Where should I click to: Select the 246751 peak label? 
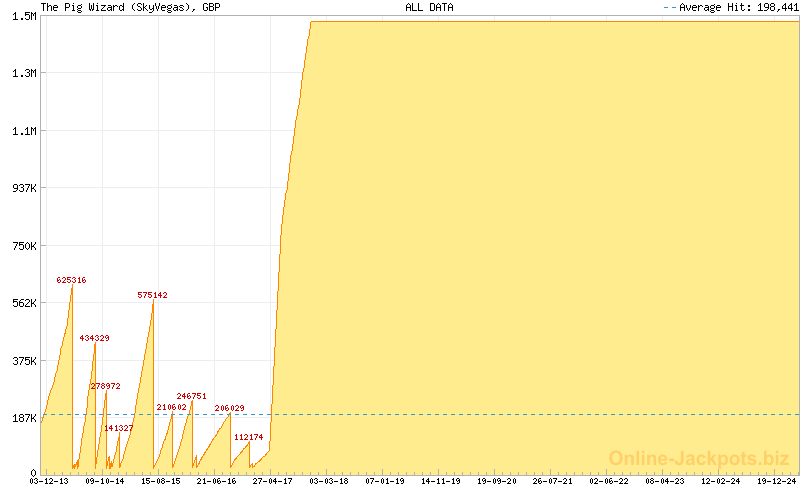pyautogui.click(x=191, y=396)
